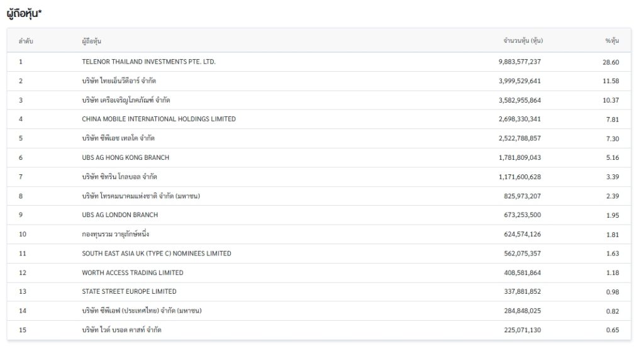644x351 pixels.
Task: Click the percentage 0.65
Action: [x=613, y=330]
